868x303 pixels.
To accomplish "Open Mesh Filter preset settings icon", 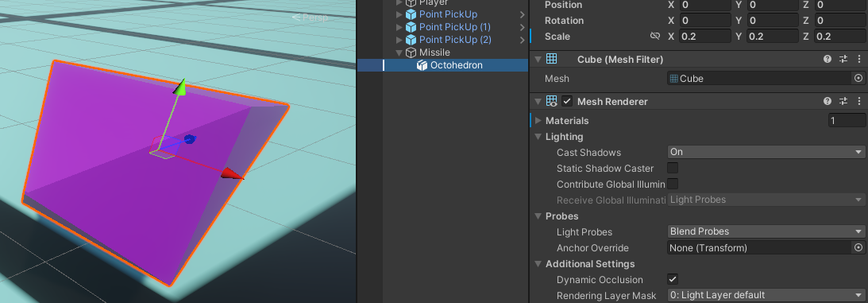I will (843, 60).
